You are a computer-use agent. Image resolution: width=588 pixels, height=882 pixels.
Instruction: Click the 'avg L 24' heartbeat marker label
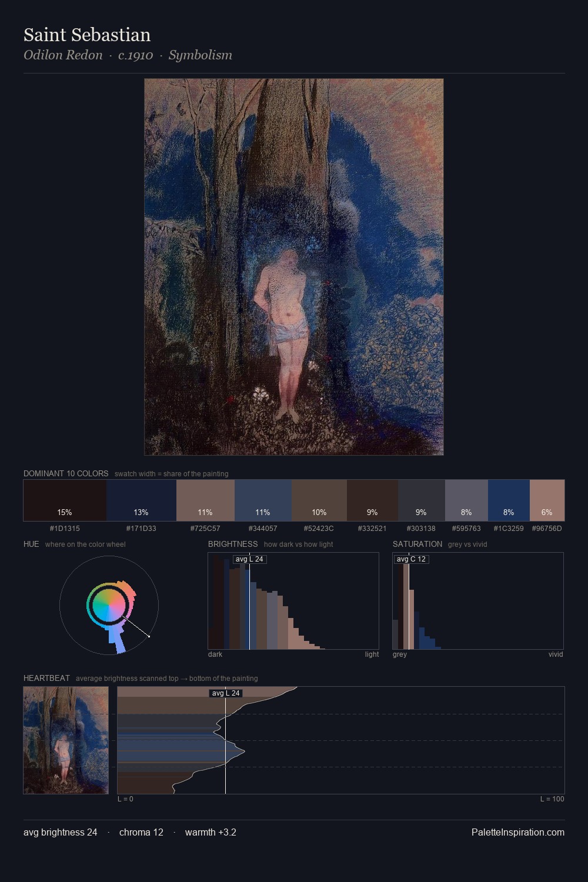click(226, 693)
